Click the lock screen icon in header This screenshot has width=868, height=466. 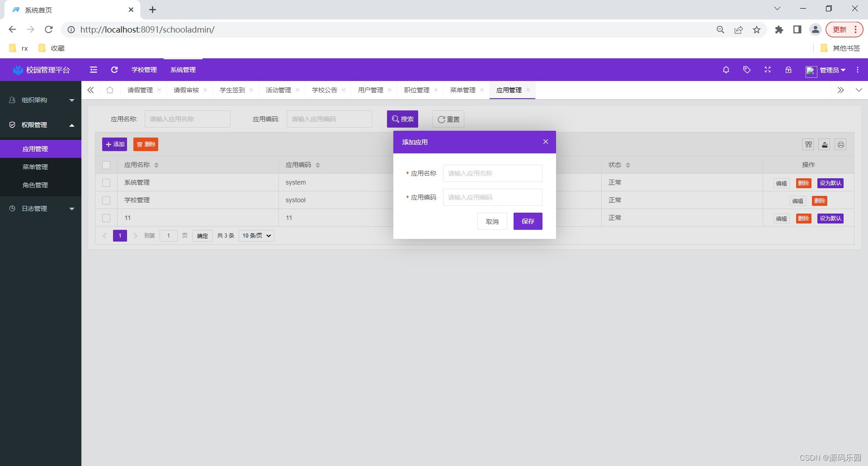click(788, 70)
